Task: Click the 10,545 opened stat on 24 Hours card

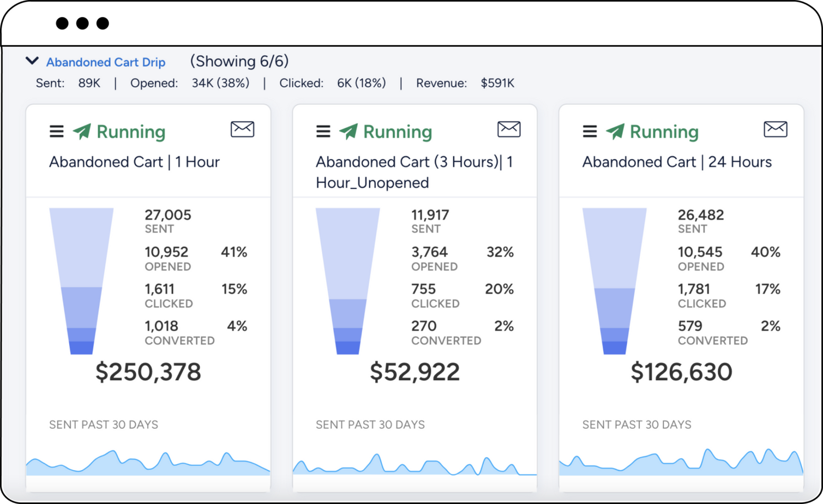Action: [x=700, y=252]
